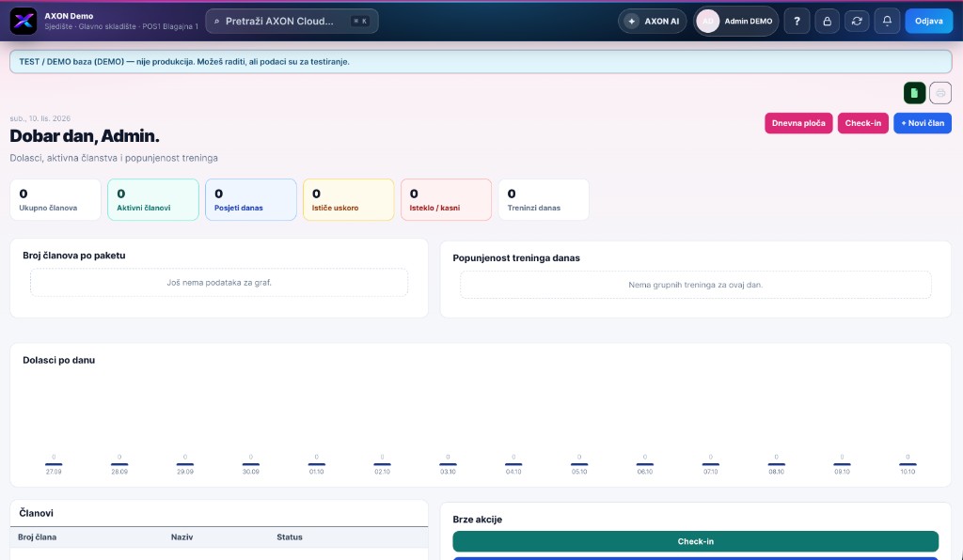
Task: Click the Broj člana column header
Action: coord(37,537)
